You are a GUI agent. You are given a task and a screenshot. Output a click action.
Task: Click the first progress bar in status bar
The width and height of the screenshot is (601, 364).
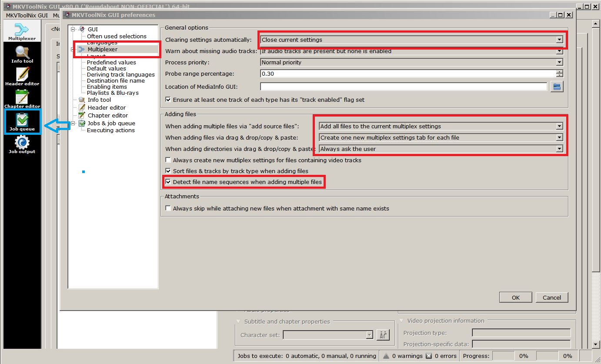pyautogui.click(x=503, y=356)
